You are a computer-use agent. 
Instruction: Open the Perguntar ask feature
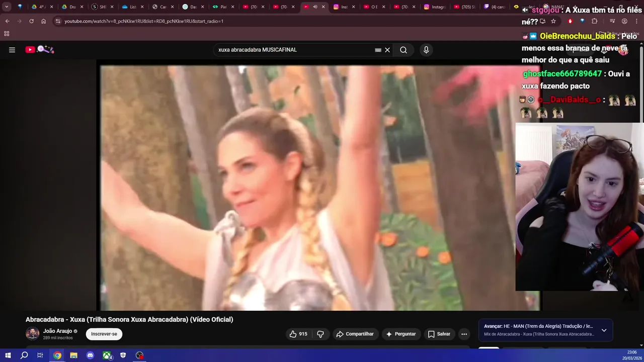coord(400,334)
